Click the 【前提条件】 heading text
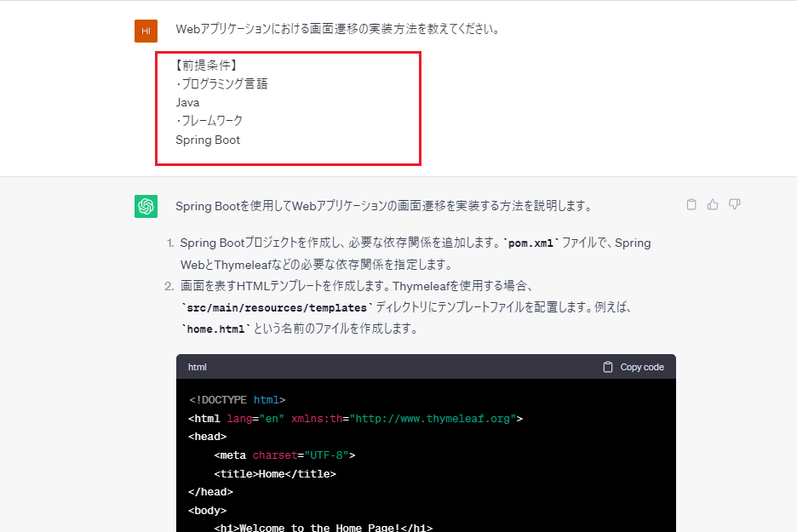Viewport: 797px width, 532px height. [x=205, y=65]
